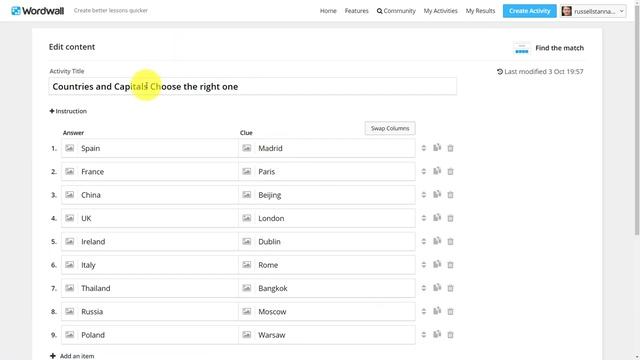Add an image to London clue
This screenshot has height=360, width=640.
247,218
